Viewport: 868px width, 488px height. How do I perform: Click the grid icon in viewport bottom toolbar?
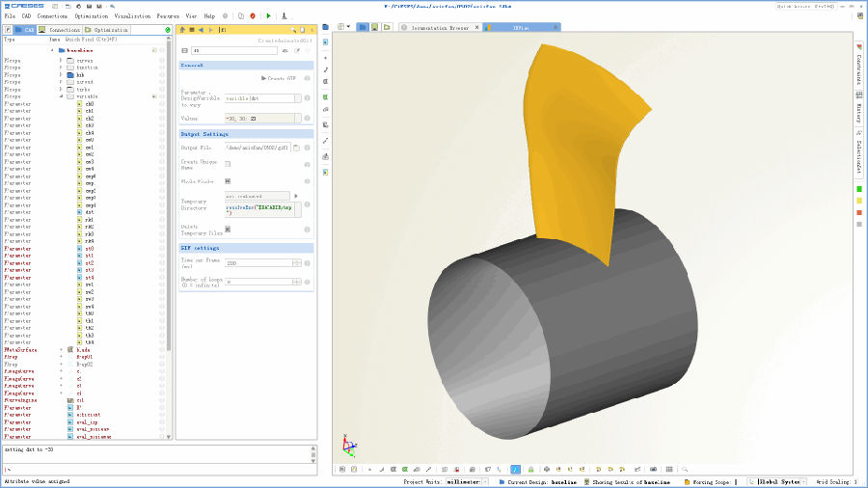click(669, 469)
